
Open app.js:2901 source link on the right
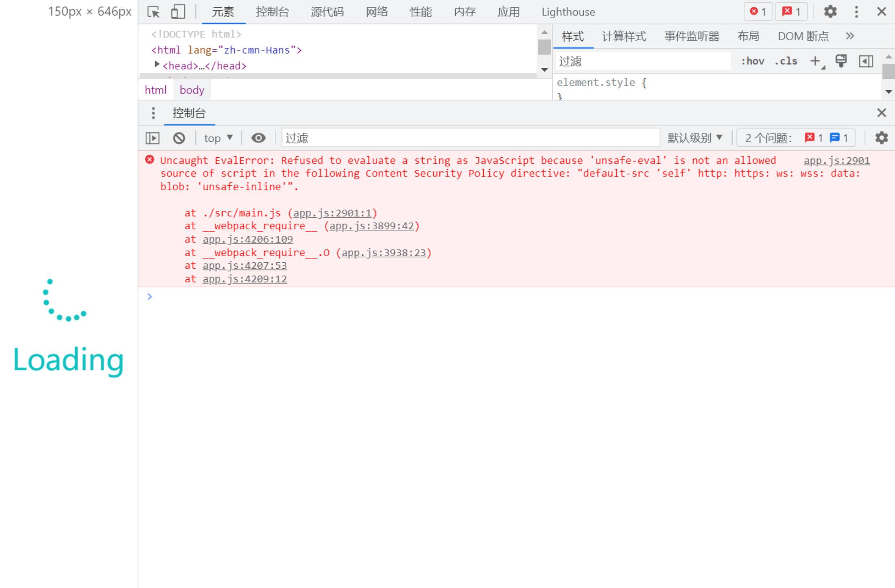[836, 161]
